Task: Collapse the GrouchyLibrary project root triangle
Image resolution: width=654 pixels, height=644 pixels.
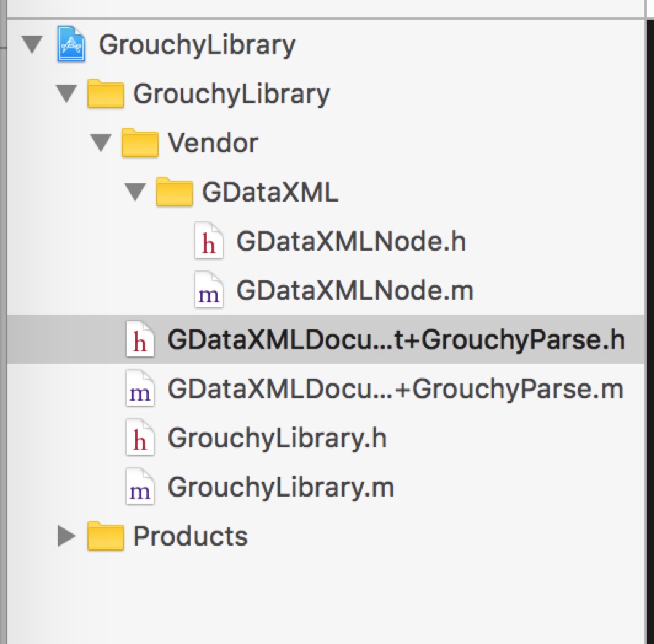Action: pos(31,44)
